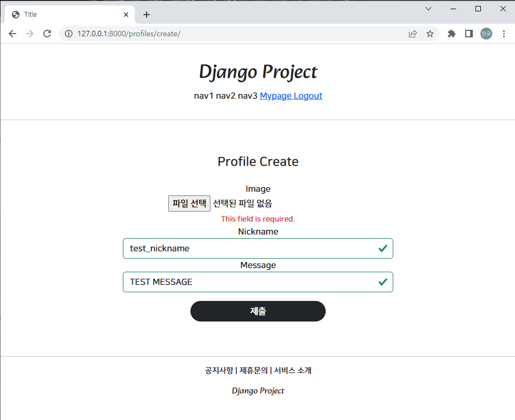Click the Nickname field label

[x=258, y=232]
